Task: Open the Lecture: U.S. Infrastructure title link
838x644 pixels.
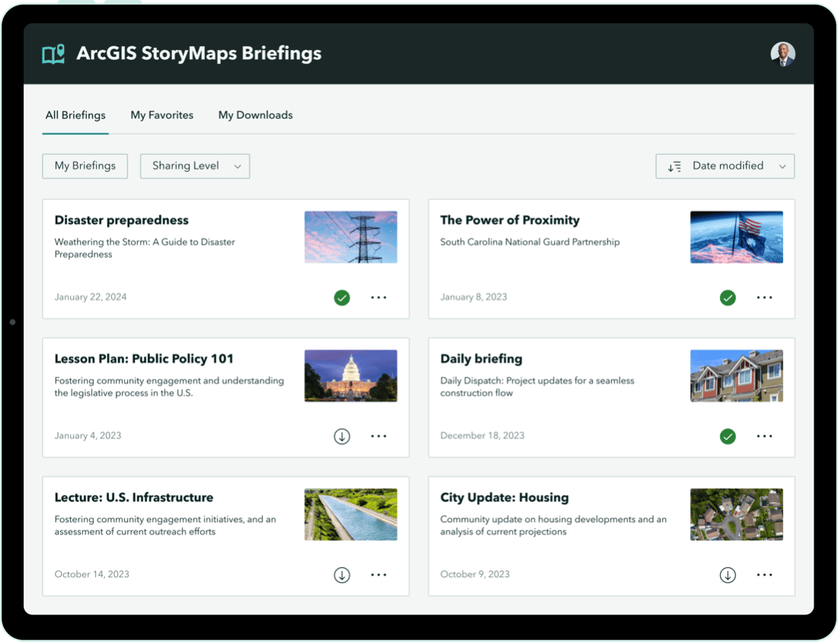Action: coord(133,497)
